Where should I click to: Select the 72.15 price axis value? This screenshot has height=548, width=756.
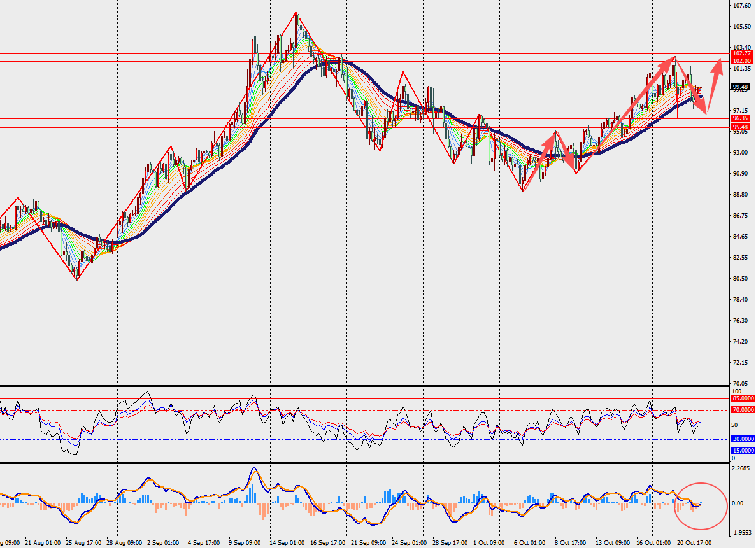click(741, 362)
